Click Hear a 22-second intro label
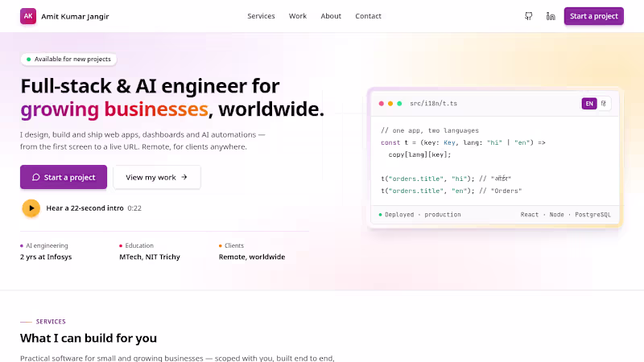This screenshot has height=362, width=644. click(85, 208)
